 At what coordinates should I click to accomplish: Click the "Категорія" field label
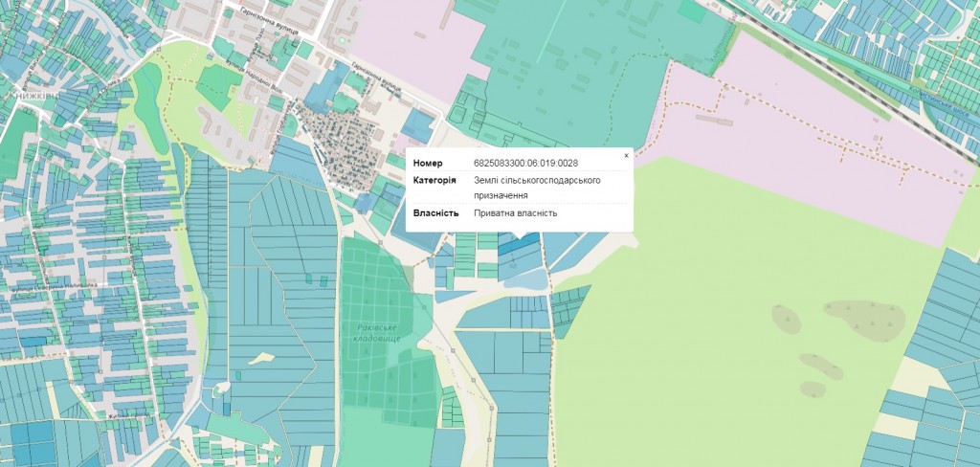click(x=434, y=180)
